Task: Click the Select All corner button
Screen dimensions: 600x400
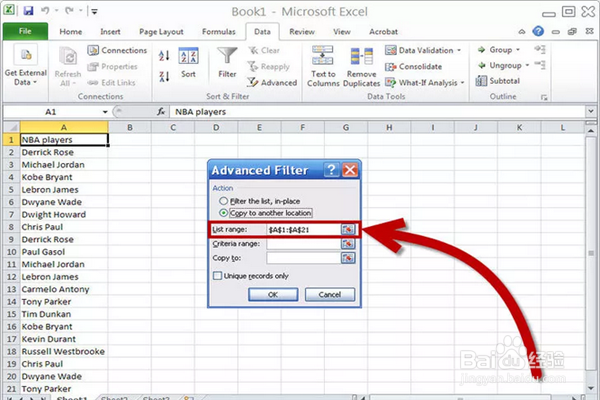Action: click(11, 127)
